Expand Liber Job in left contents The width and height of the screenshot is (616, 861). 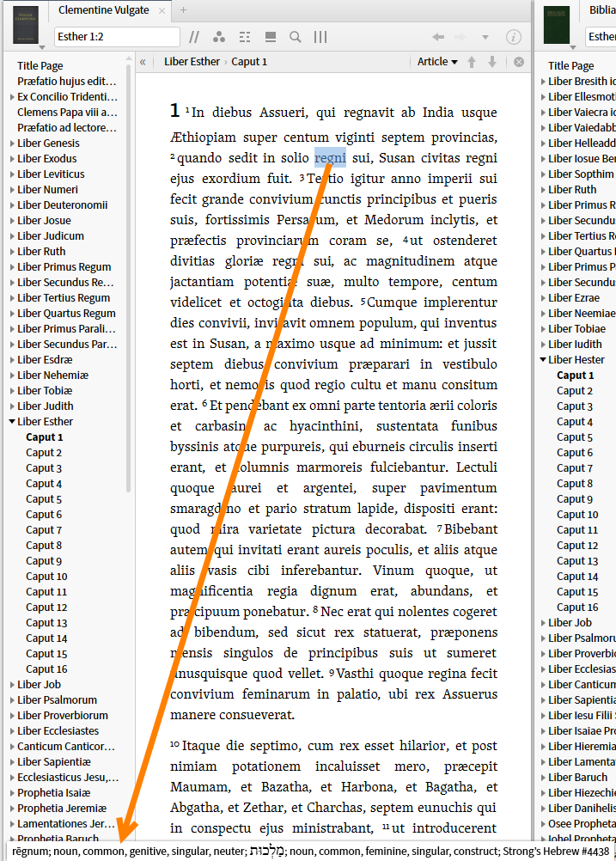coord(12,685)
